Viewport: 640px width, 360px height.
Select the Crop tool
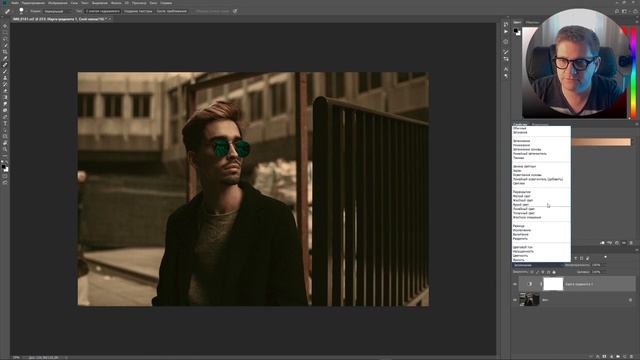tap(5, 52)
